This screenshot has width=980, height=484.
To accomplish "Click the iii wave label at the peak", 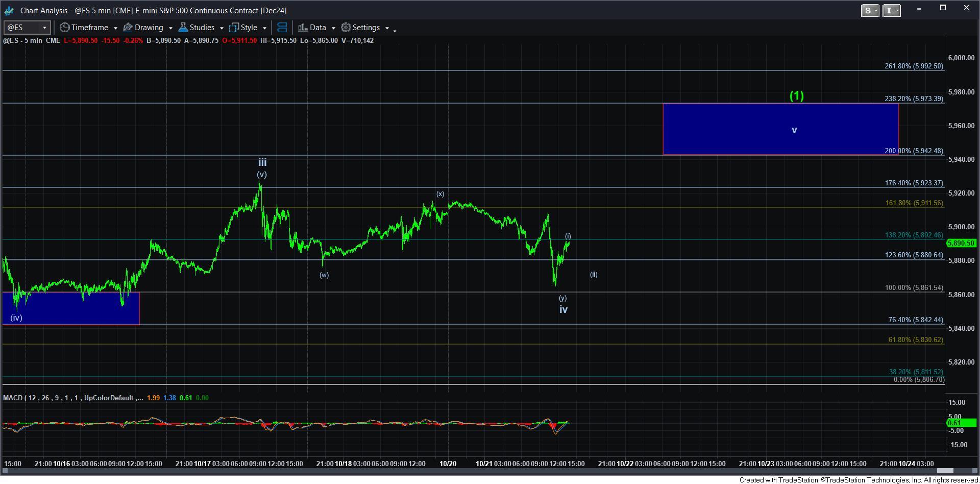I will pyautogui.click(x=262, y=162).
